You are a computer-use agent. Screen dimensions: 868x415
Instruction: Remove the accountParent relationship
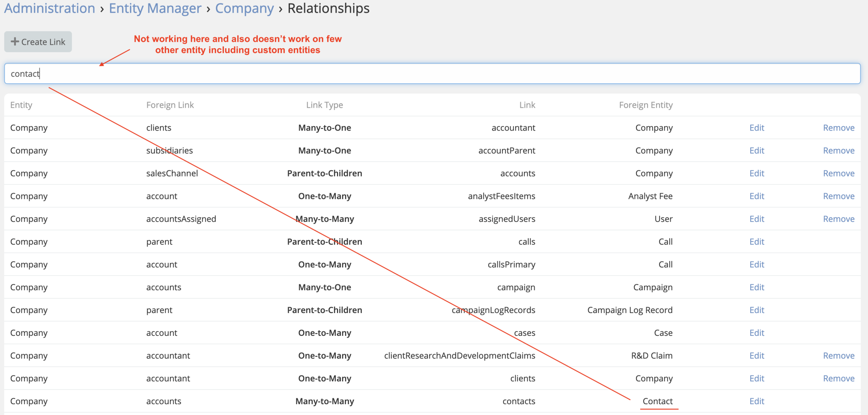click(x=838, y=151)
